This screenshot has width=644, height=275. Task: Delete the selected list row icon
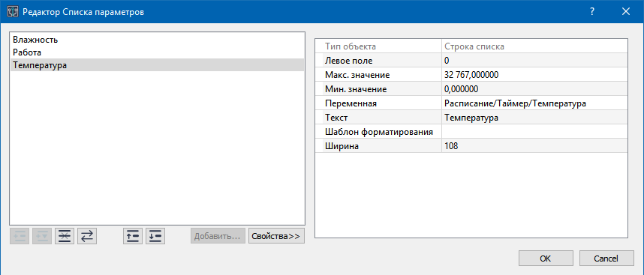(65, 236)
